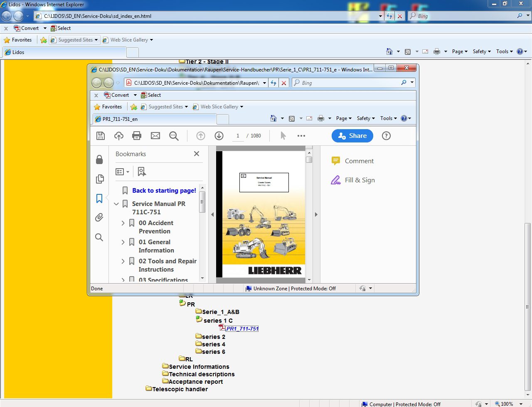
Task: Click the bookmarks panel scrollbar thumb
Action: click(202, 202)
